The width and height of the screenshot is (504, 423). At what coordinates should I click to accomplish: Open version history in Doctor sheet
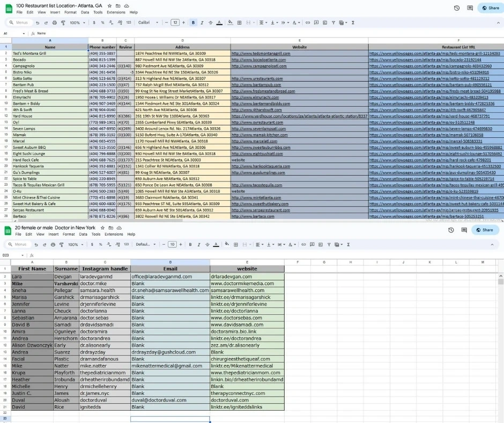pyautogui.click(x=451, y=230)
